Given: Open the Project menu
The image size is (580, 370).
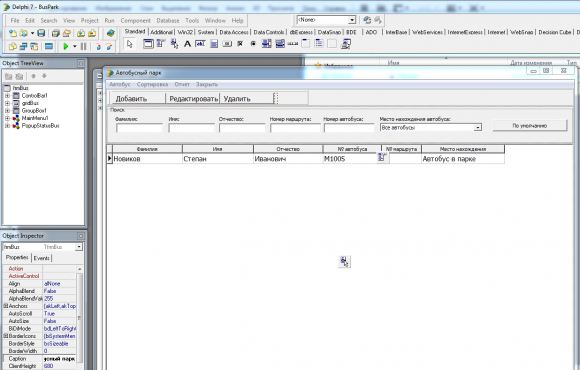Looking at the screenshot, I should click(90, 21).
